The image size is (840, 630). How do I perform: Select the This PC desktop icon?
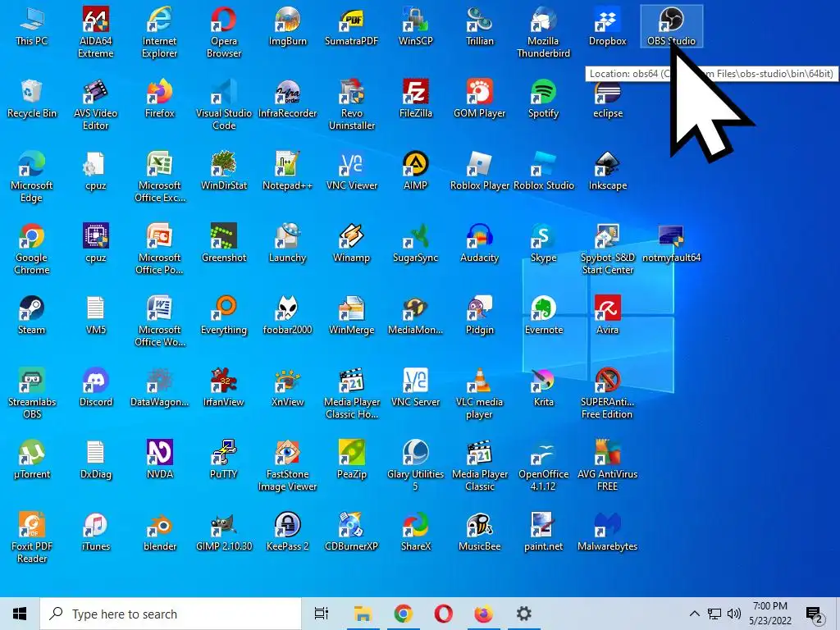tap(32, 26)
